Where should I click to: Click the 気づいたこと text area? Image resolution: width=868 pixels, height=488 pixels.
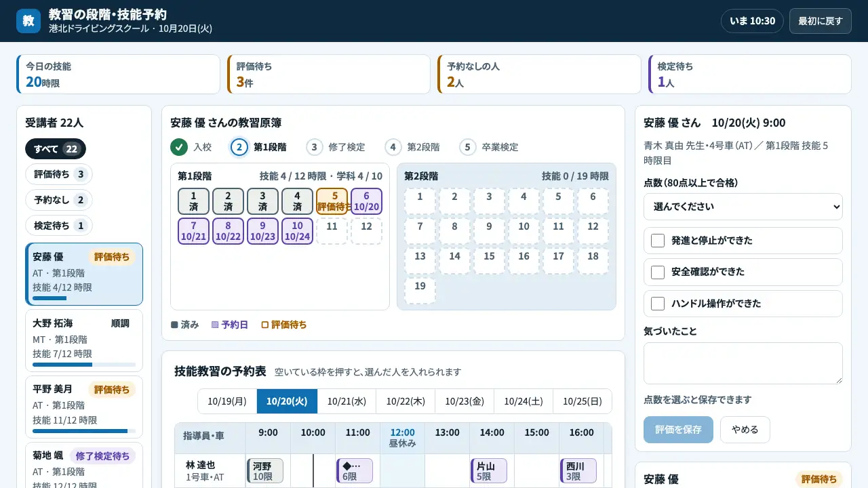(x=743, y=363)
